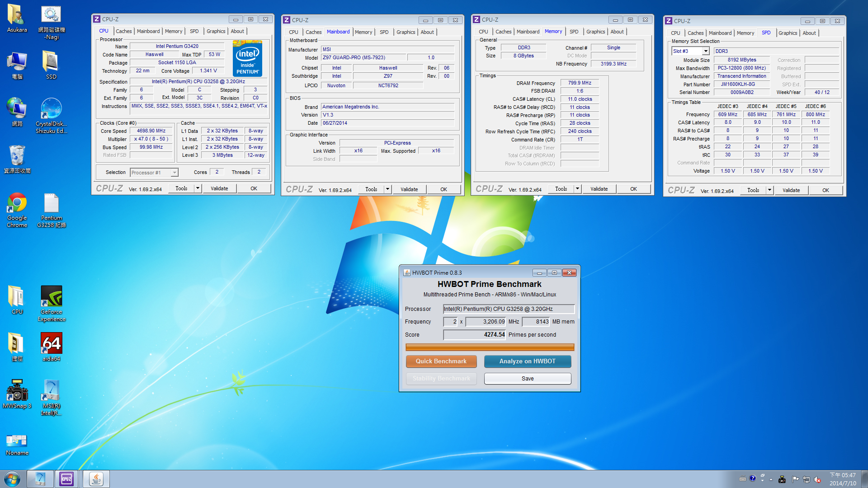Viewport: 868px width, 488px height.
Task: Open the Recycle Bin desktop icon
Action: pos(17,159)
